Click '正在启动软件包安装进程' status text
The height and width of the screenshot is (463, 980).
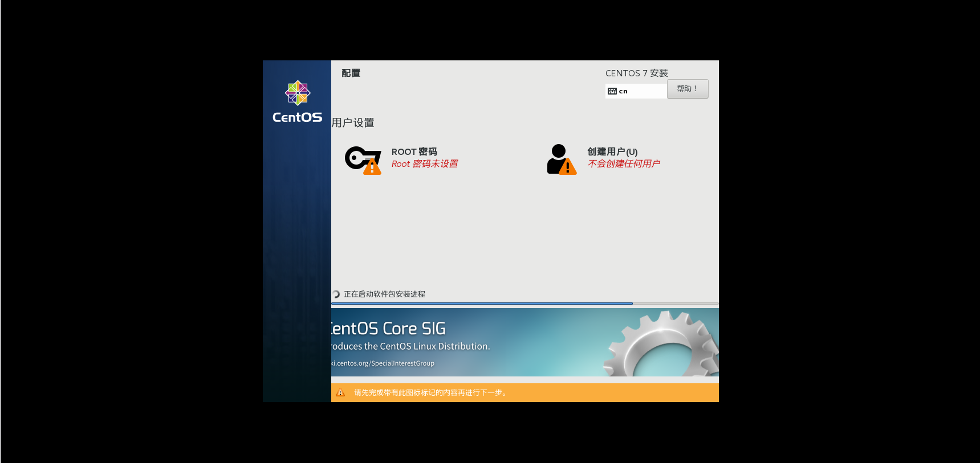tap(384, 294)
